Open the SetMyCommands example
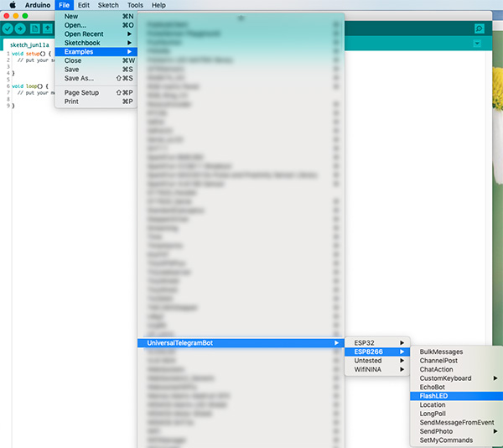503x448 pixels. click(457, 440)
